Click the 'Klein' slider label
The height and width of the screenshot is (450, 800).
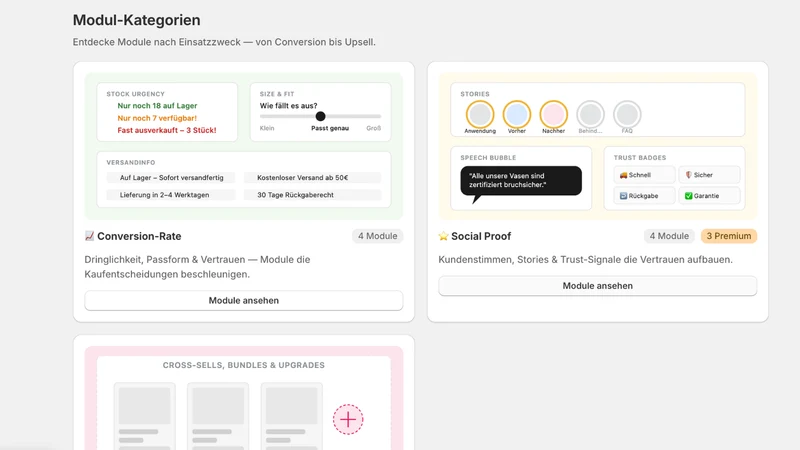267,128
